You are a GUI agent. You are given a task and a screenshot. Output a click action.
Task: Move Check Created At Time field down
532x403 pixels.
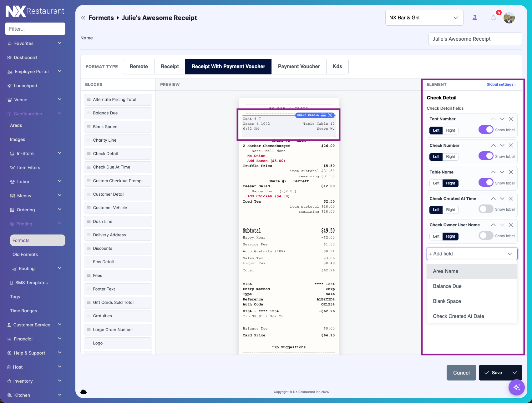point(502,199)
